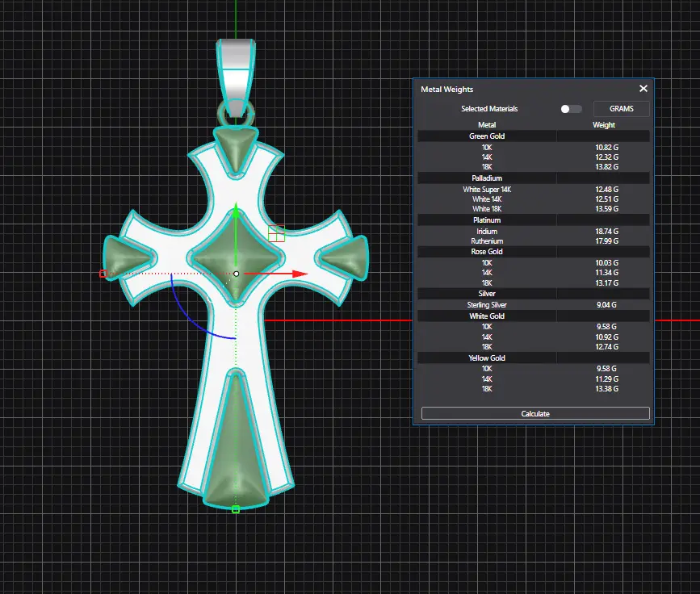Click the red square handle left of cross
This screenshot has height=594, width=700.
(x=103, y=274)
